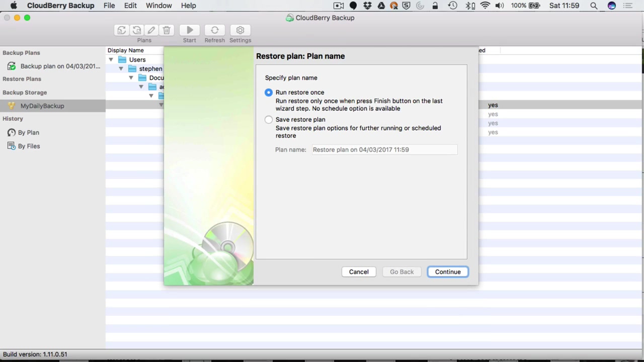Open the Window menu

click(159, 6)
